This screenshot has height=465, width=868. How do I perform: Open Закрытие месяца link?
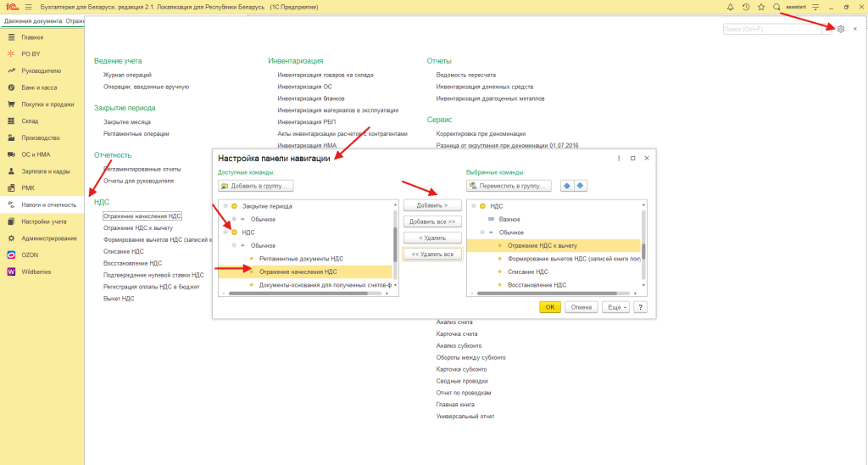127,122
